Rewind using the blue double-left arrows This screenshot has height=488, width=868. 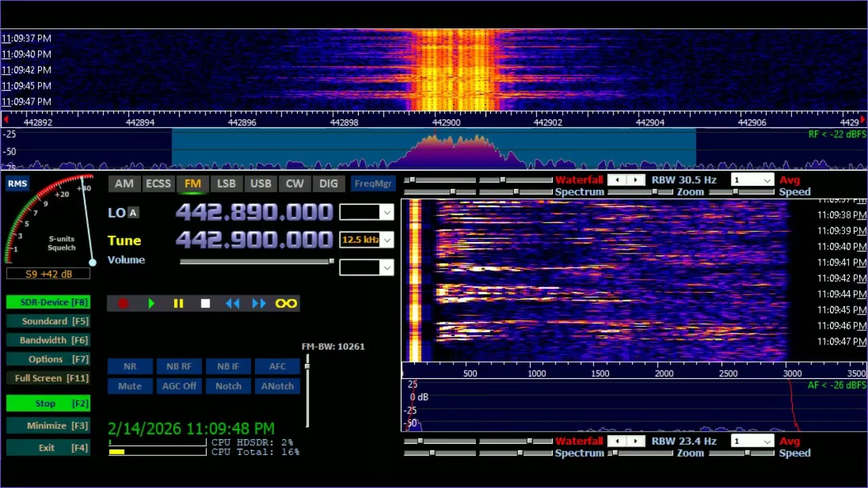click(233, 304)
